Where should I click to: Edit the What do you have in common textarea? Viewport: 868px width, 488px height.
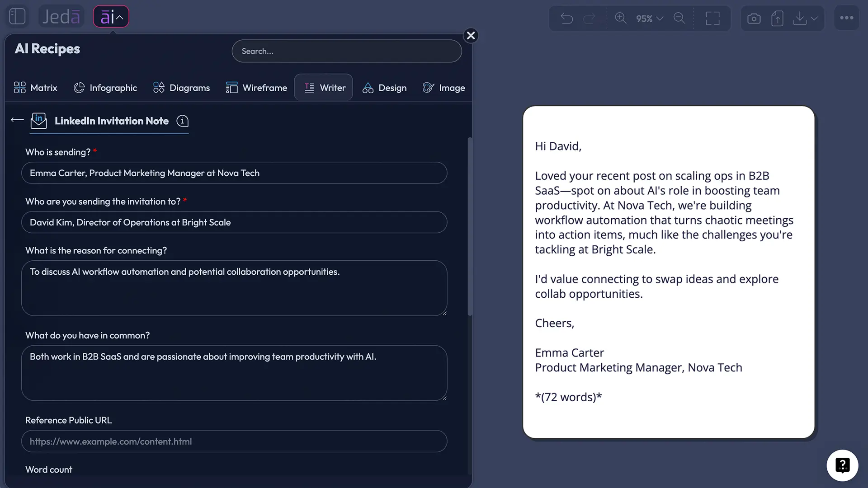tap(234, 373)
